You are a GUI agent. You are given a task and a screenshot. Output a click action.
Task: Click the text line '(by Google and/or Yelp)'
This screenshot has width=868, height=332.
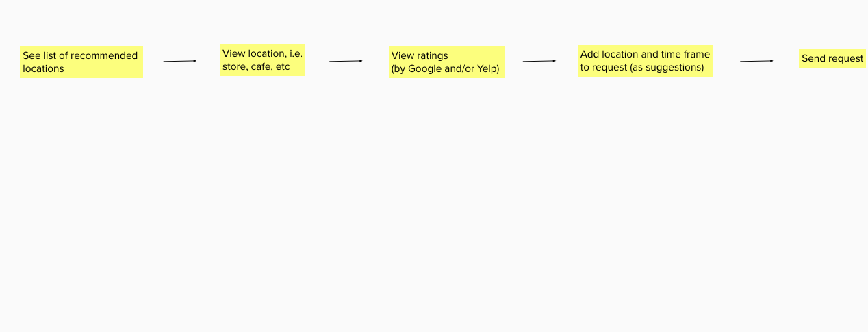click(445, 68)
